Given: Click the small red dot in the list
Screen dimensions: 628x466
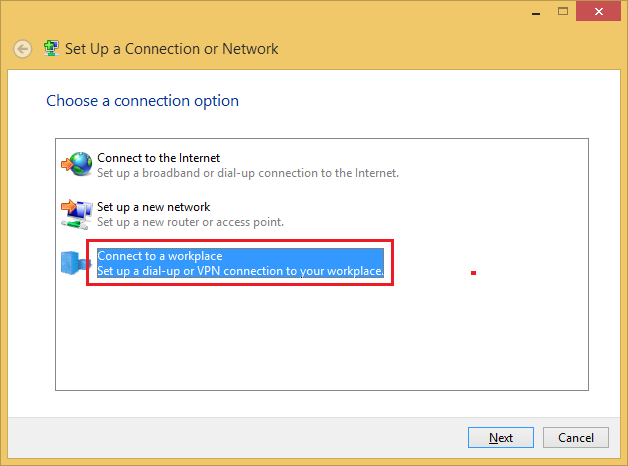Looking at the screenshot, I should click(x=473, y=273).
